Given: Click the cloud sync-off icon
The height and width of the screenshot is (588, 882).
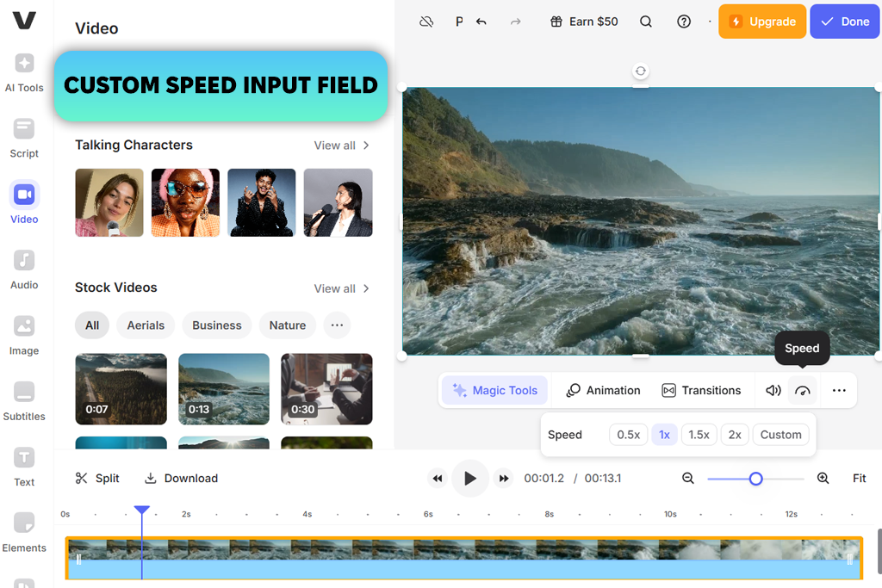Looking at the screenshot, I should (426, 22).
